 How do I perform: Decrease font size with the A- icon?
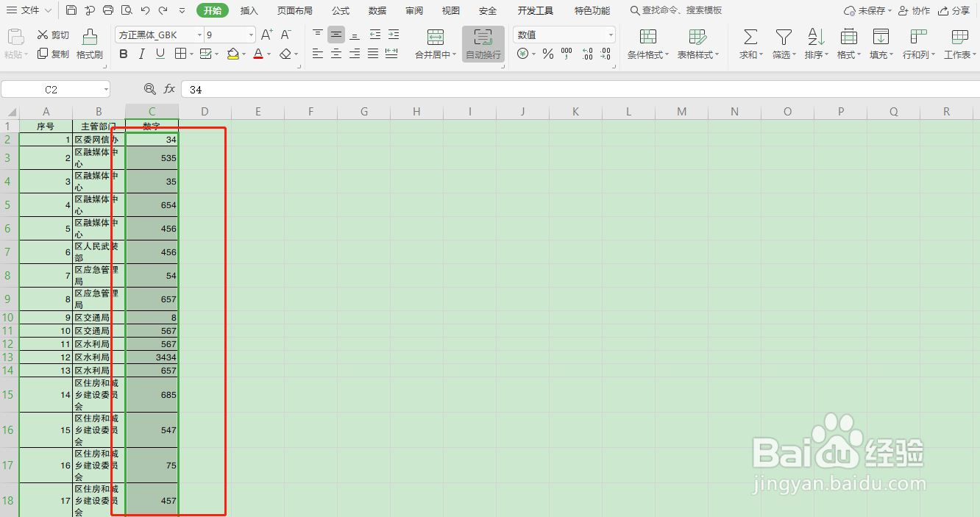click(x=286, y=35)
